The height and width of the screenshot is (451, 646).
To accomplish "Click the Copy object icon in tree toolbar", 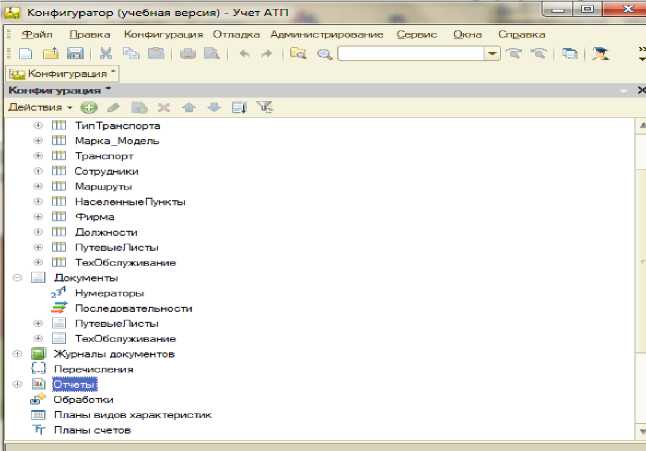I will coord(139,107).
